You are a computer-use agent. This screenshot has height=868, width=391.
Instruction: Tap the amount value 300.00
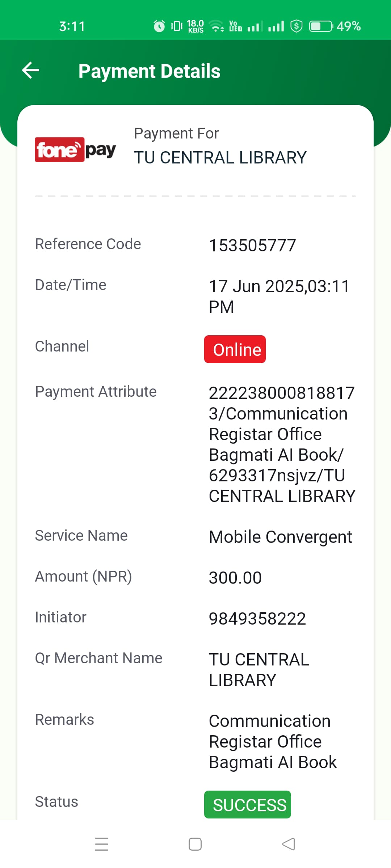235,578
